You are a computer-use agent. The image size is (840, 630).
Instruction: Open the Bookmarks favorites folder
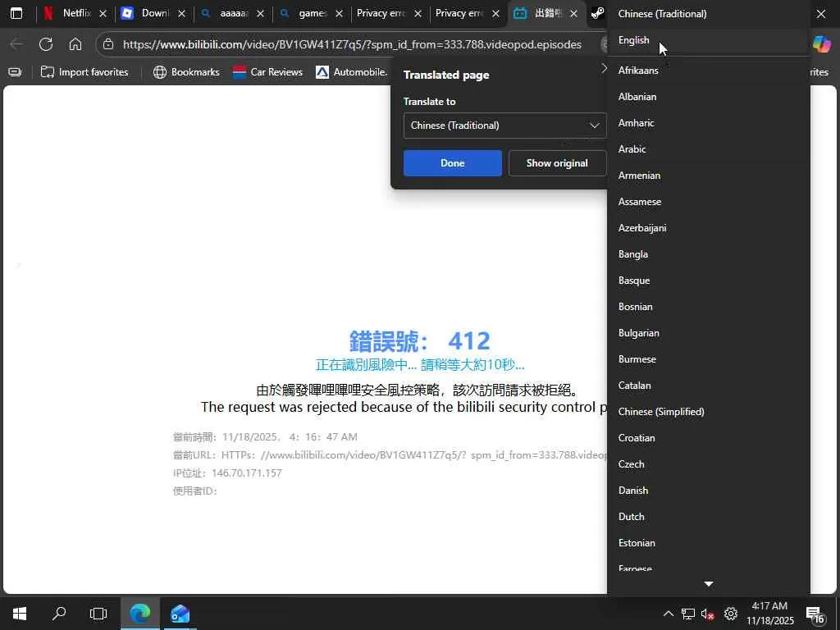tap(186, 72)
